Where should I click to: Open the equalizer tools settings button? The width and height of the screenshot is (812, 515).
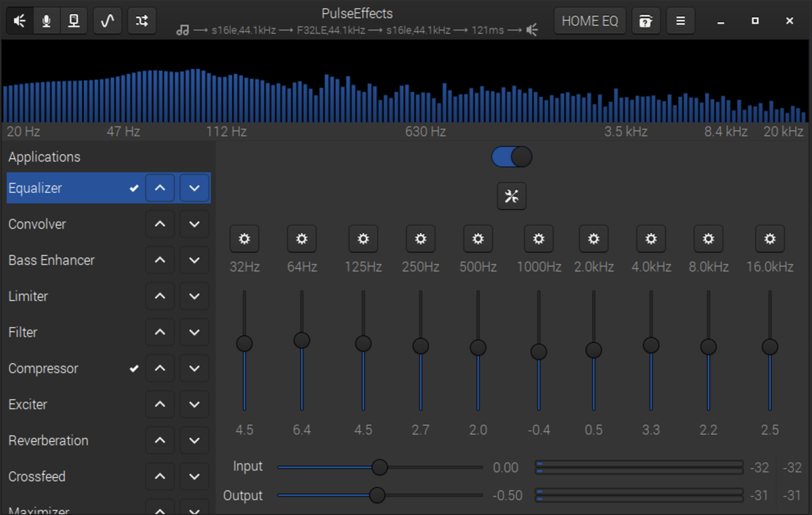[512, 196]
